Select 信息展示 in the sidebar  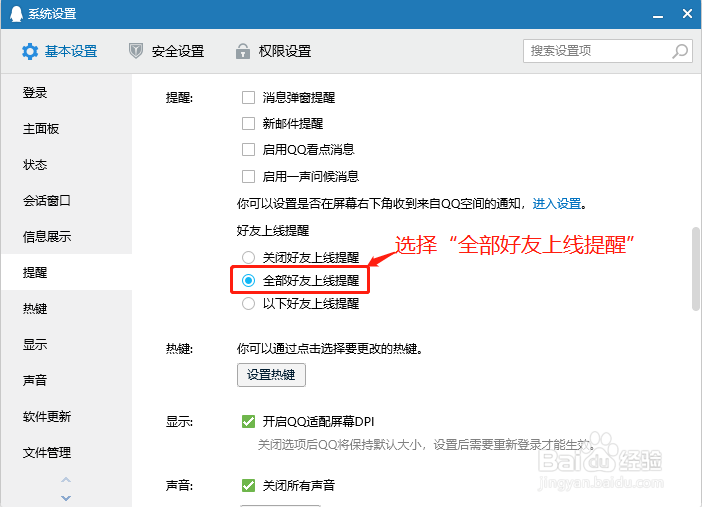coord(66,236)
